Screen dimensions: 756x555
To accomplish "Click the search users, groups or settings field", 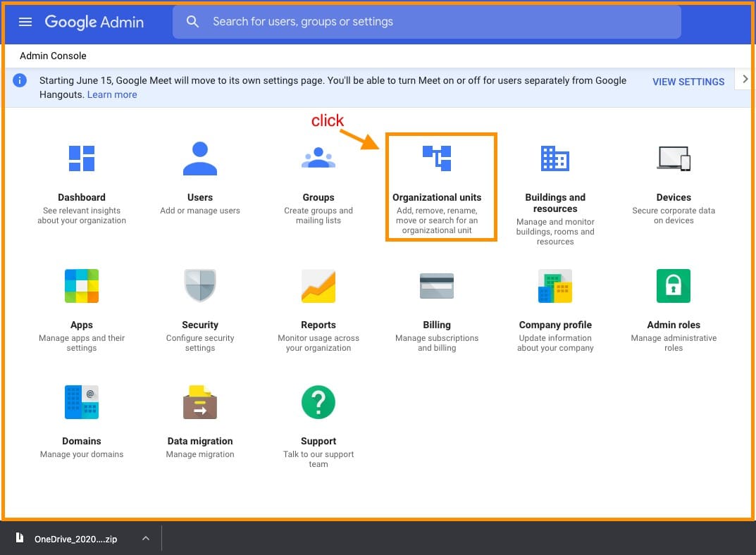I will point(437,22).
